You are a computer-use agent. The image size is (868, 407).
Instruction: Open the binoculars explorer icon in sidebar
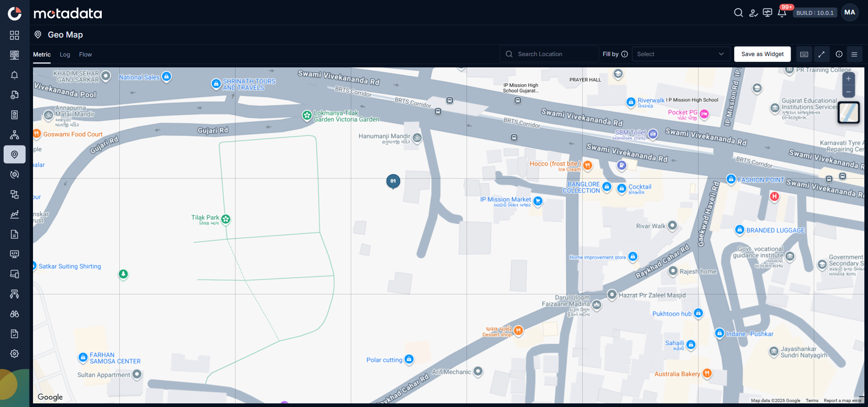pyautogui.click(x=14, y=314)
